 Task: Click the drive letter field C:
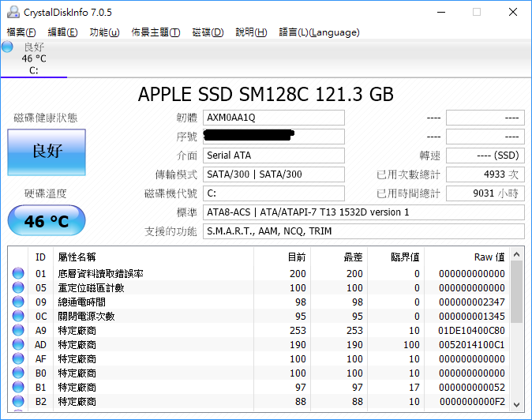click(x=274, y=193)
